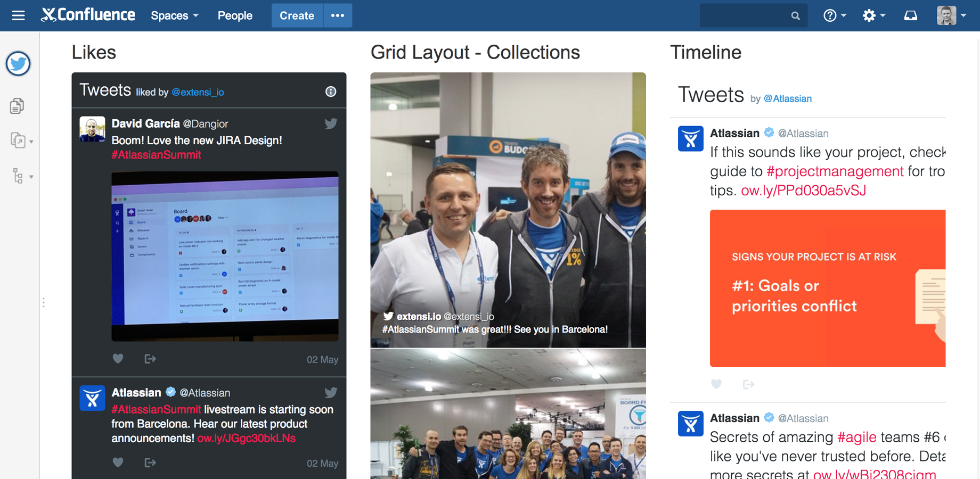Select the share/export pages icon in sidebar
Image resolution: width=980 pixels, height=479 pixels.
pos(18,141)
